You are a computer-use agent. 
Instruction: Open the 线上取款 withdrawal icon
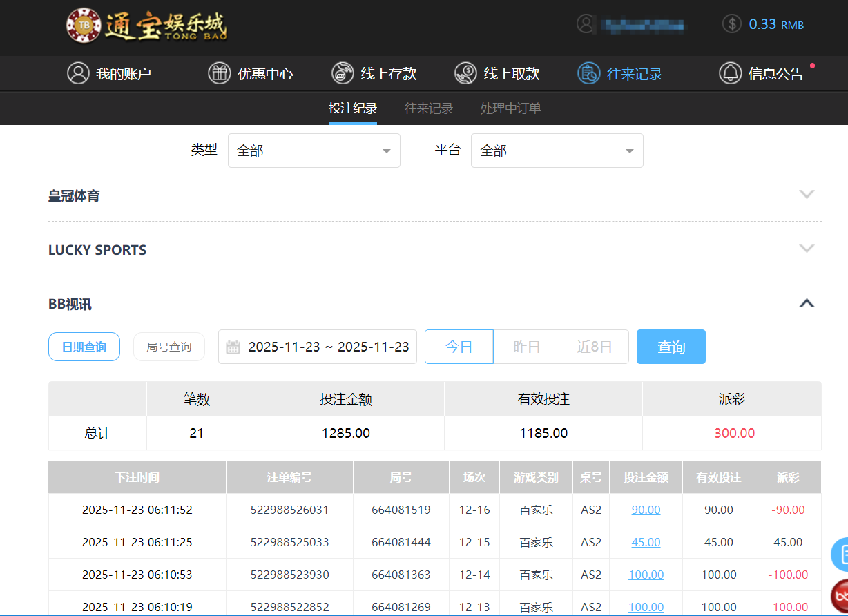tap(466, 73)
